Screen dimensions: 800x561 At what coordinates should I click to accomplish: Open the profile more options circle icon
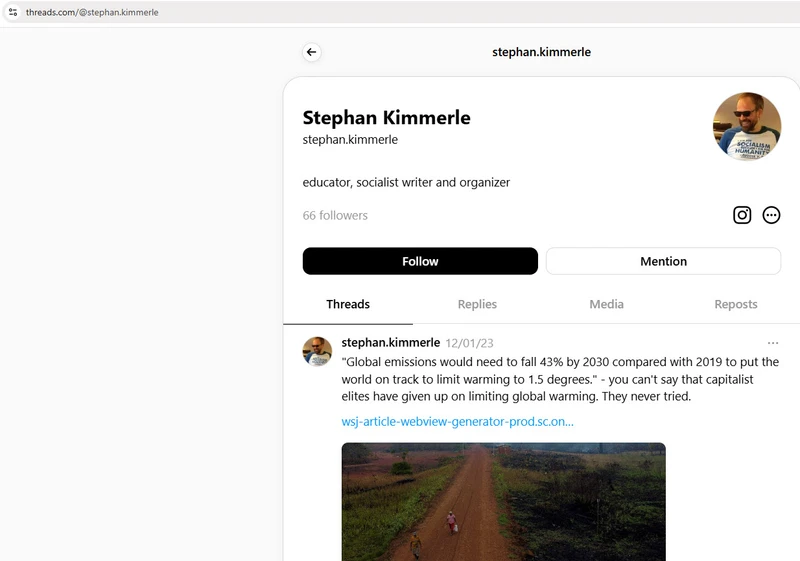771,215
